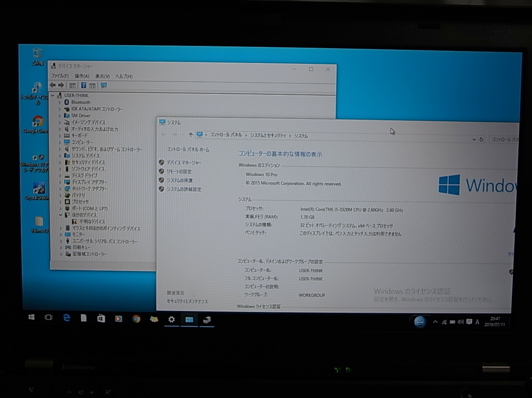Click the Bluetooth device icon in tree
This screenshot has height=398, width=532.
tap(67, 102)
